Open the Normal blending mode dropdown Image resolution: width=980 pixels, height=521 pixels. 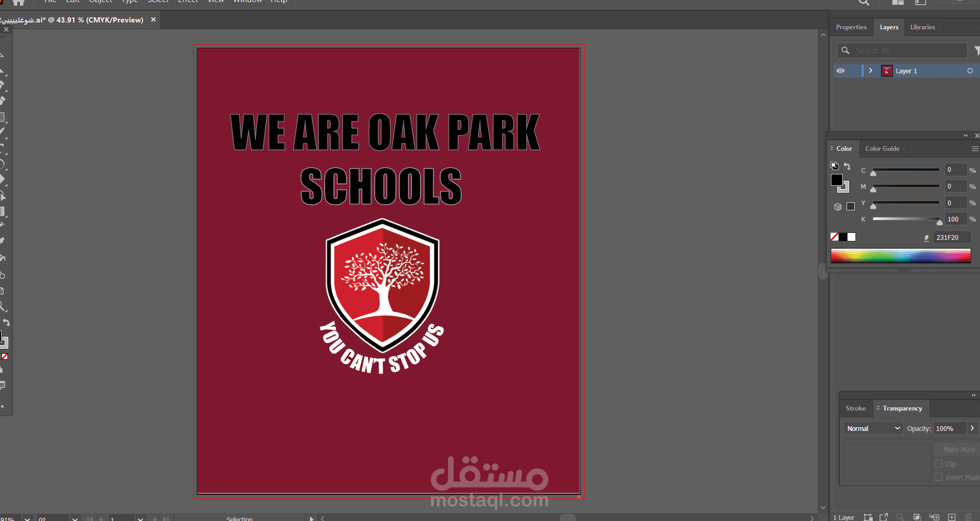tap(873, 428)
